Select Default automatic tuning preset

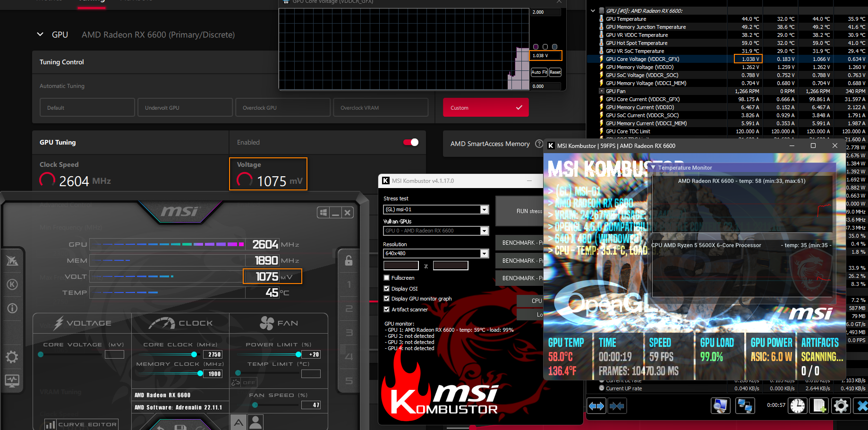tap(87, 107)
